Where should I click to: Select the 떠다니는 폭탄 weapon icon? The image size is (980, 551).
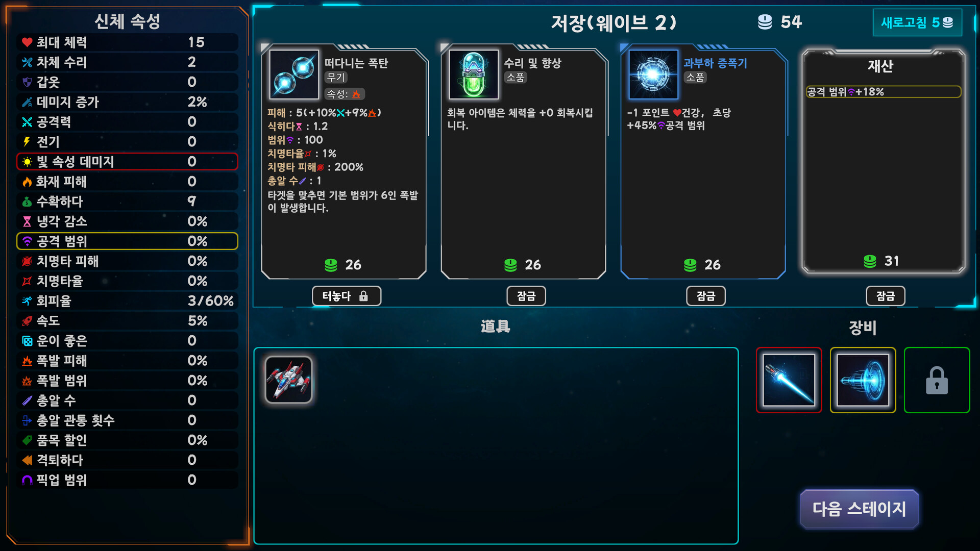[294, 74]
